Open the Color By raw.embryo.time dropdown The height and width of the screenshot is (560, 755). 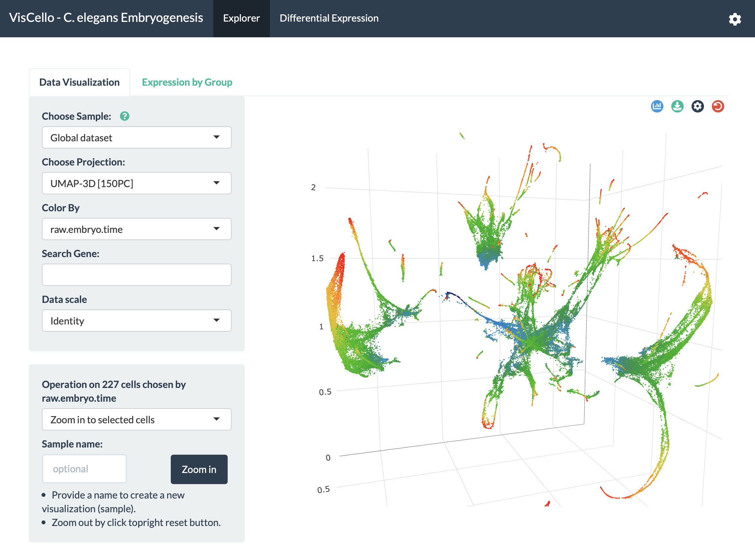136,229
